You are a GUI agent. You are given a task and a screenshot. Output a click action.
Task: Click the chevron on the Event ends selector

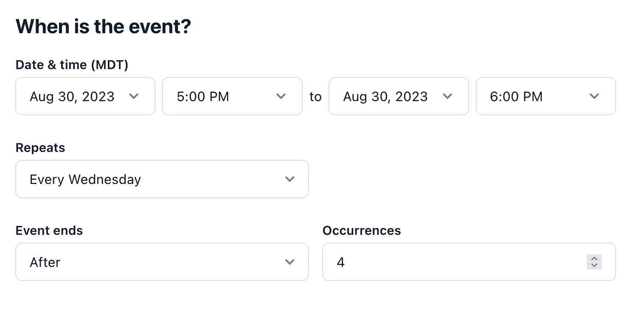tap(290, 262)
